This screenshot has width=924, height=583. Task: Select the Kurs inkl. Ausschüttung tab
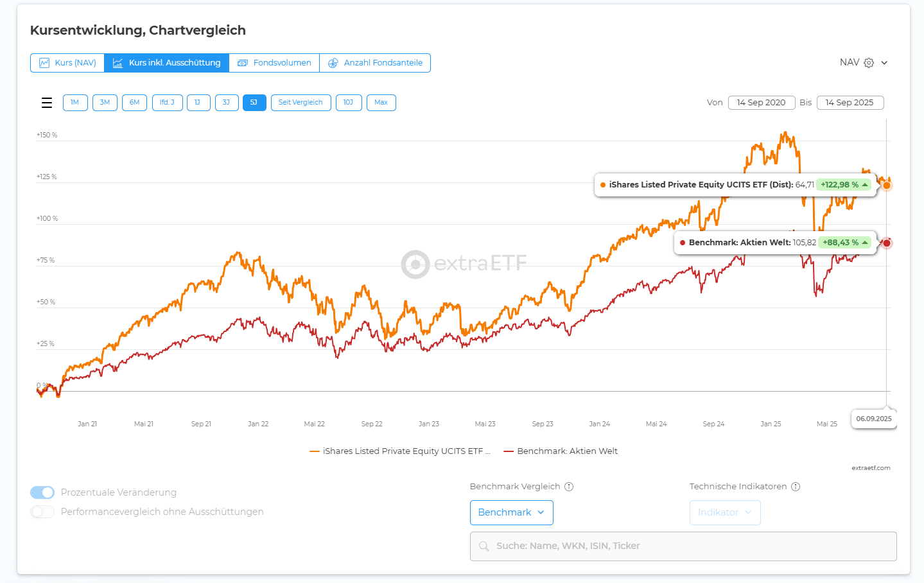pyautogui.click(x=167, y=63)
